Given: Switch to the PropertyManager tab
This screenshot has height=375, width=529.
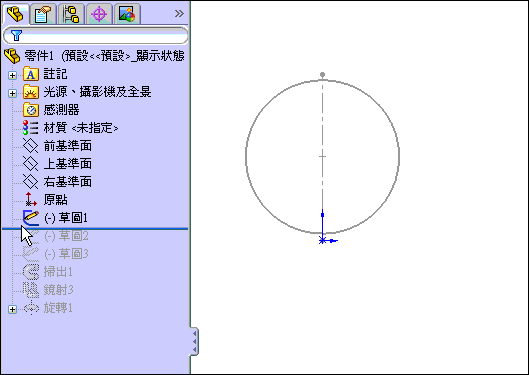Looking at the screenshot, I should pos(43,14).
